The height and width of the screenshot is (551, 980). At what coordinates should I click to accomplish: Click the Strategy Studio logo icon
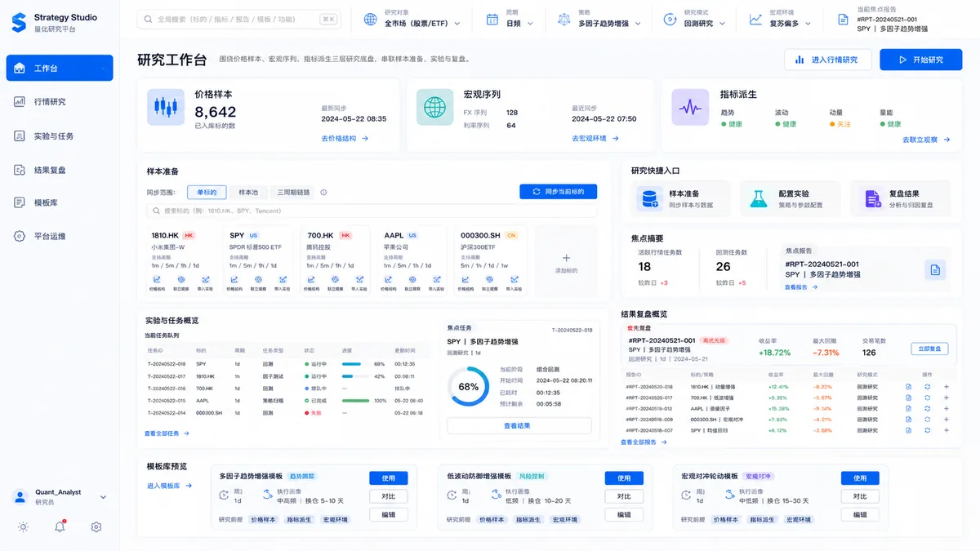[x=19, y=22]
